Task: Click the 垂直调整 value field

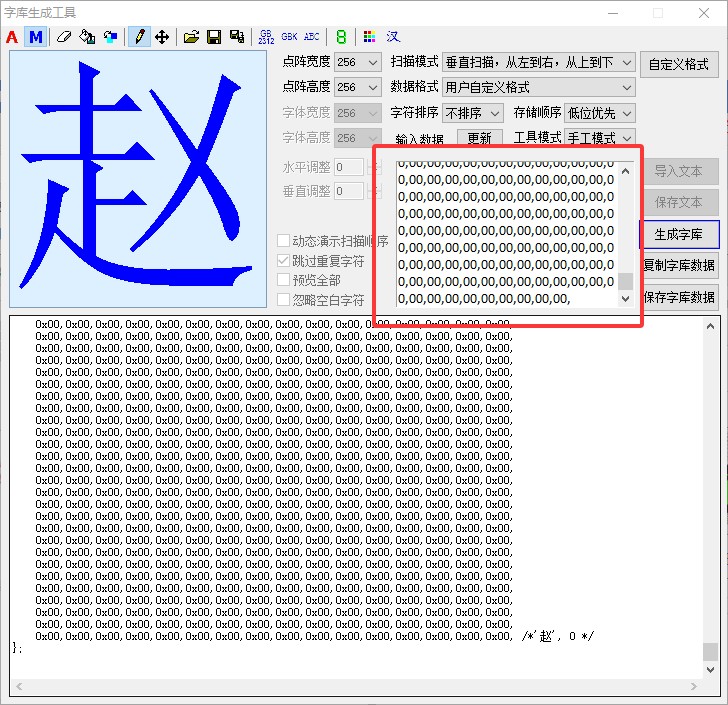Action: click(349, 191)
